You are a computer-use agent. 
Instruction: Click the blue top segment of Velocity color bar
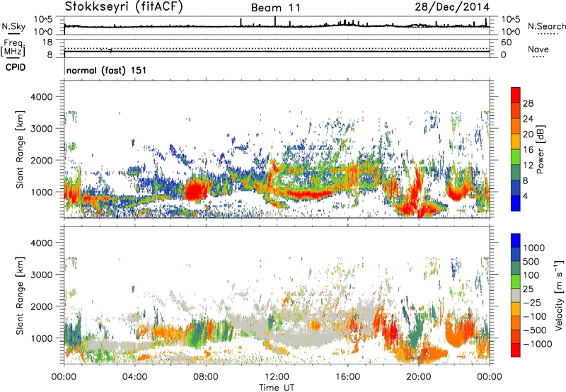[516, 241]
